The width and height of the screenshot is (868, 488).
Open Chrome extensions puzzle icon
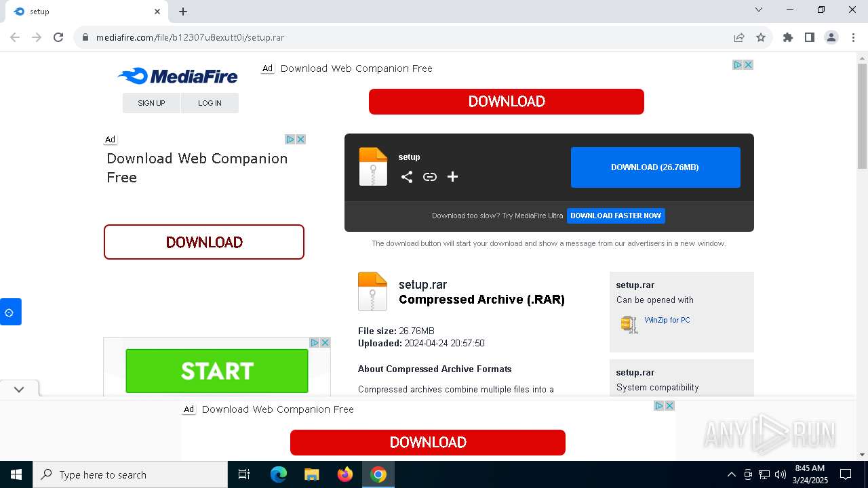click(788, 37)
